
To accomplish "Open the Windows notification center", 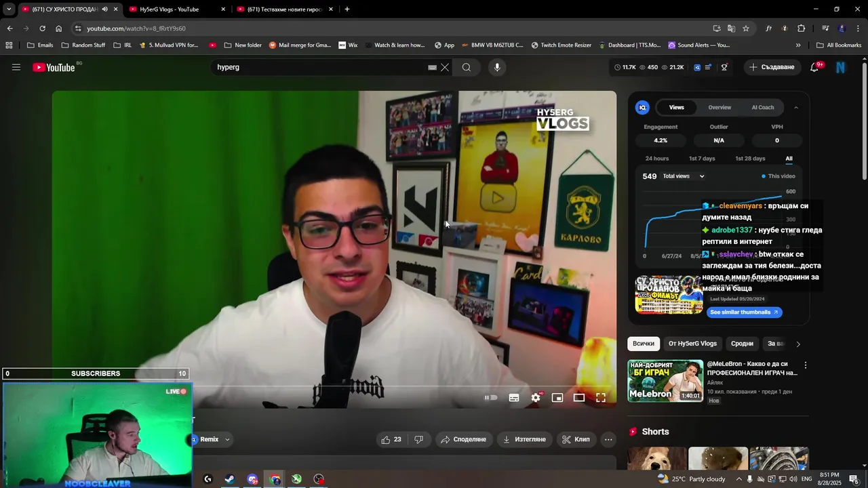I will 854,479.
